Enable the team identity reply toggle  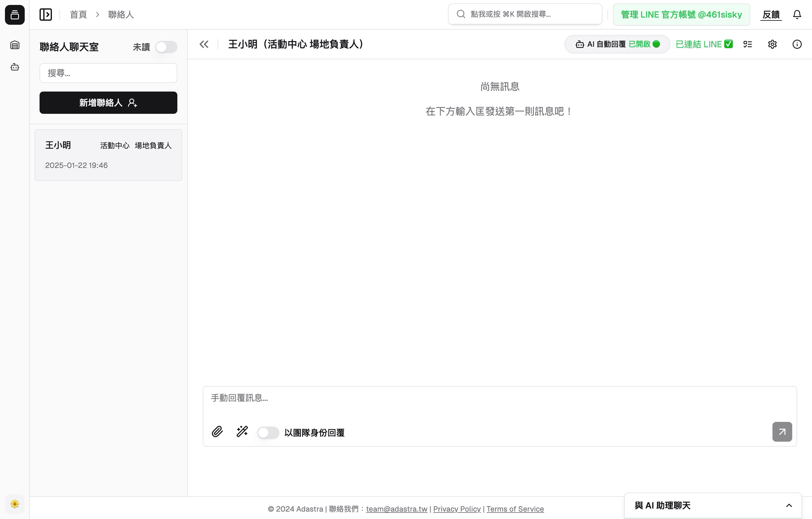click(x=268, y=432)
